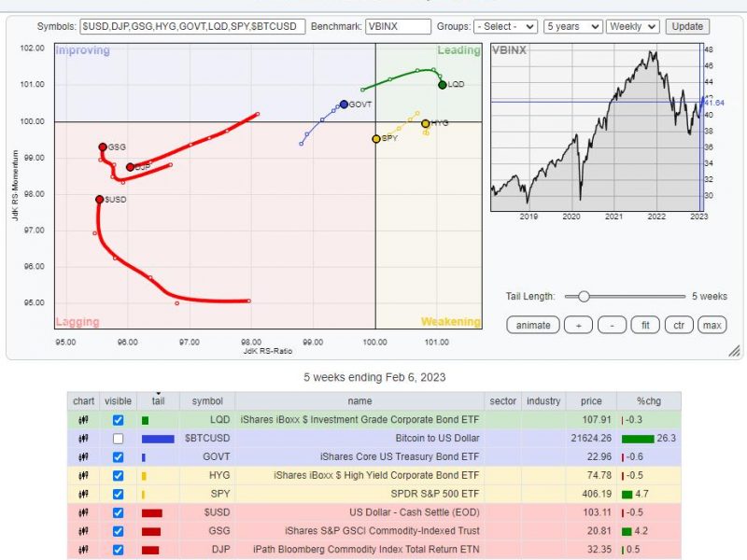Open the chart icon for LQD row

(83, 420)
